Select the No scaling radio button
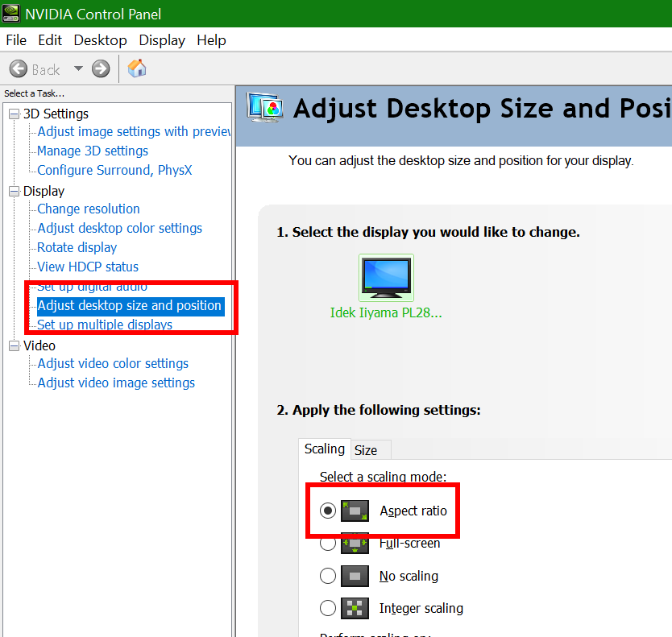 (328, 576)
